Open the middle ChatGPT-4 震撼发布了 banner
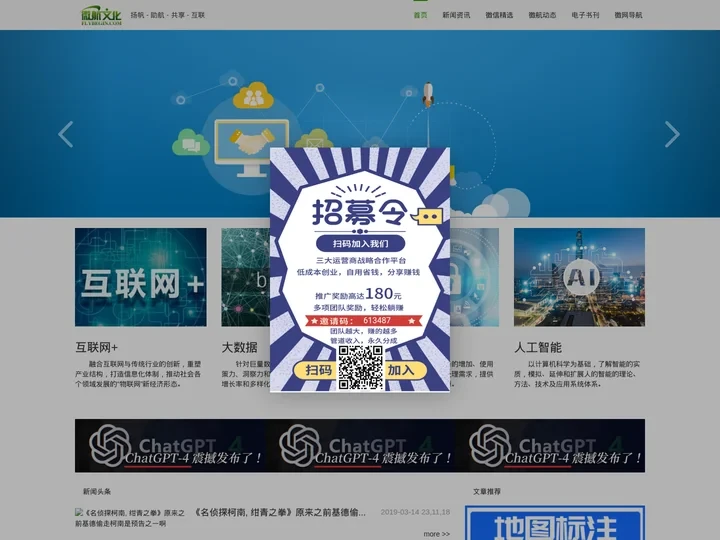 point(360,445)
